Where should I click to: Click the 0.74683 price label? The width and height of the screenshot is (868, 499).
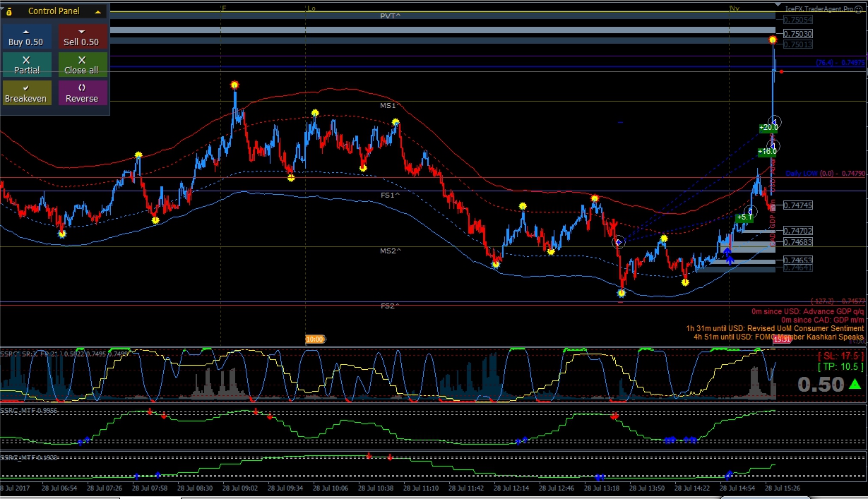(x=798, y=242)
